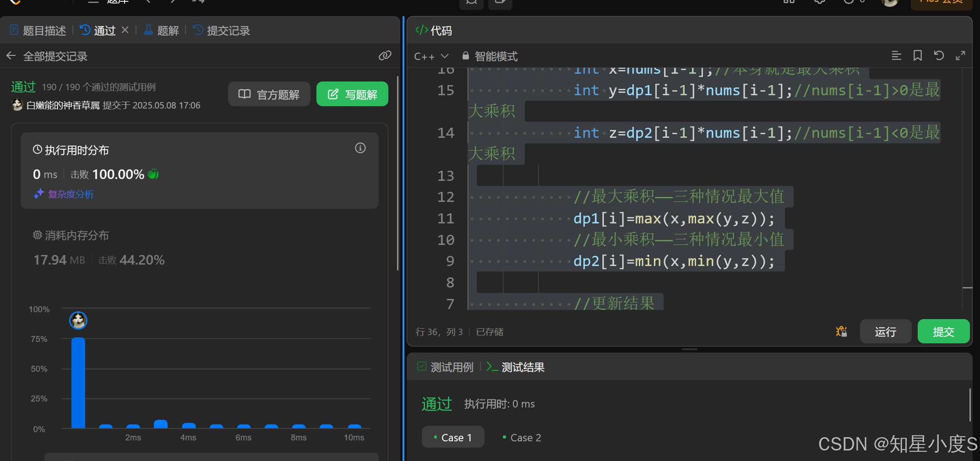This screenshot has width=980, height=461.
Task: Toggle 智能模式 lock
Action: coord(490,56)
